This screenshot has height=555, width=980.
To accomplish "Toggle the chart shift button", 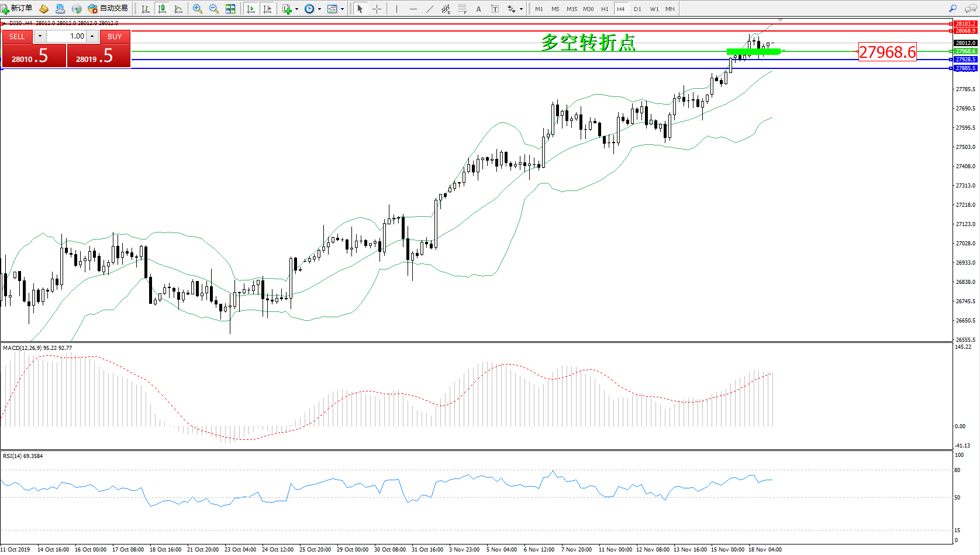I will coord(267,9).
